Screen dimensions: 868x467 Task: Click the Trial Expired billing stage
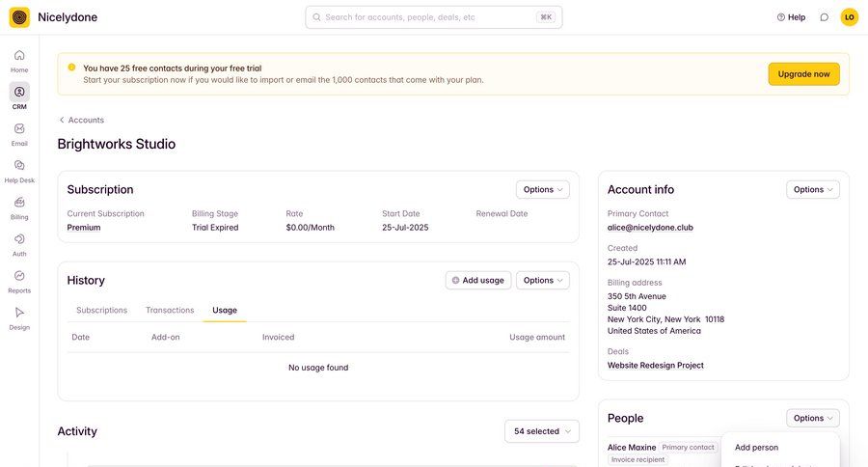tap(215, 227)
